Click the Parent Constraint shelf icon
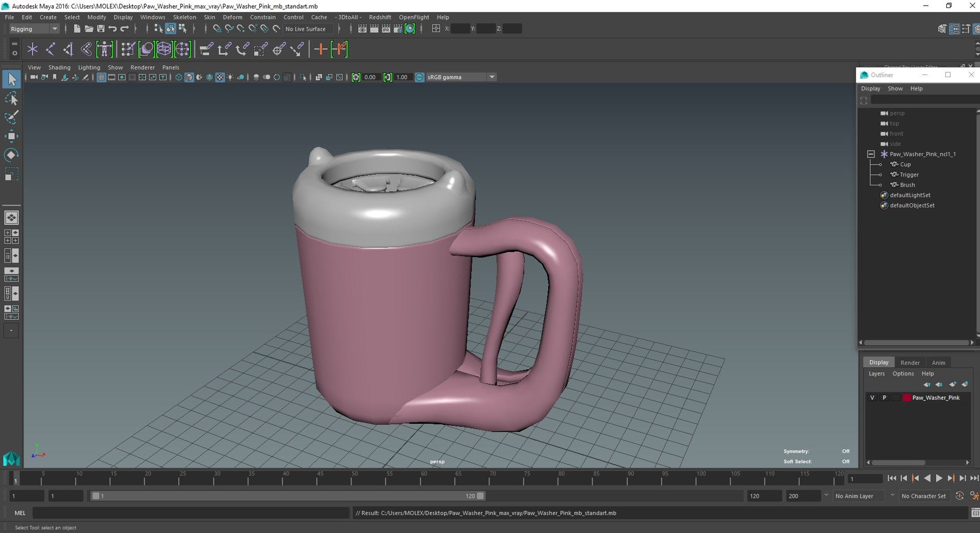 (x=206, y=49)
